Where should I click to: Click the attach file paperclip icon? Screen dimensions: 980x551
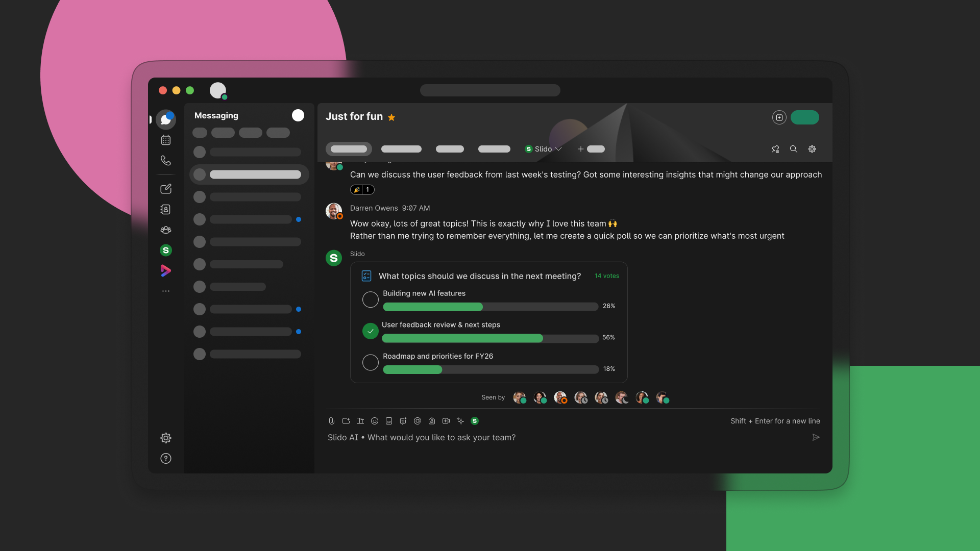tap(332, 421)
